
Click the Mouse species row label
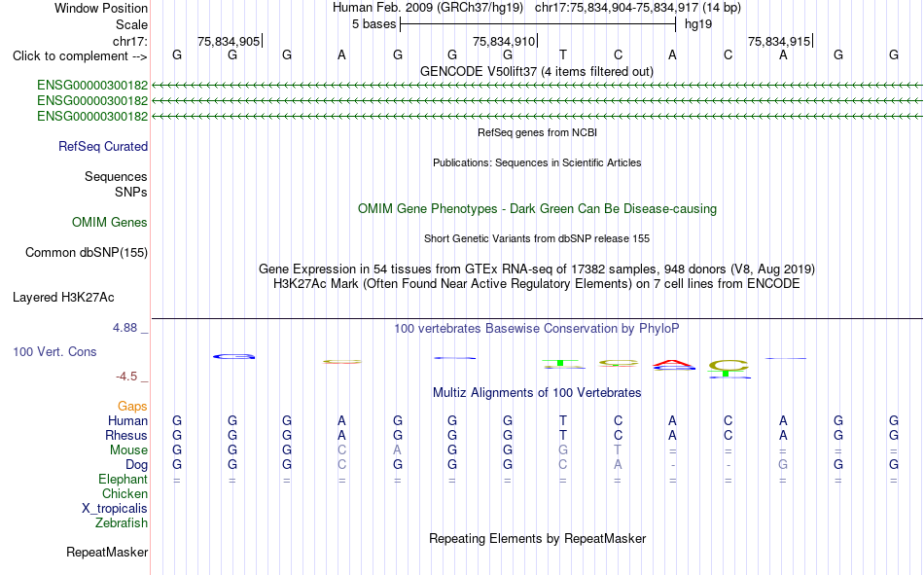point(128,449)
